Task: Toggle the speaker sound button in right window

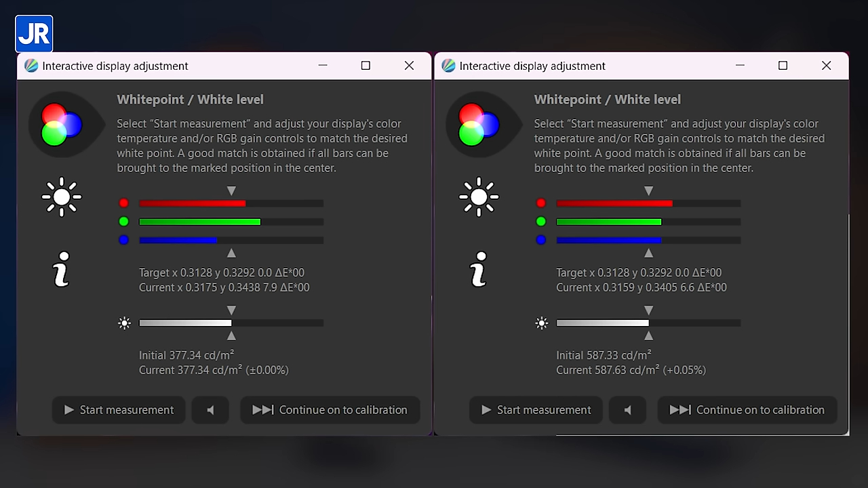Action: [628, 410]
